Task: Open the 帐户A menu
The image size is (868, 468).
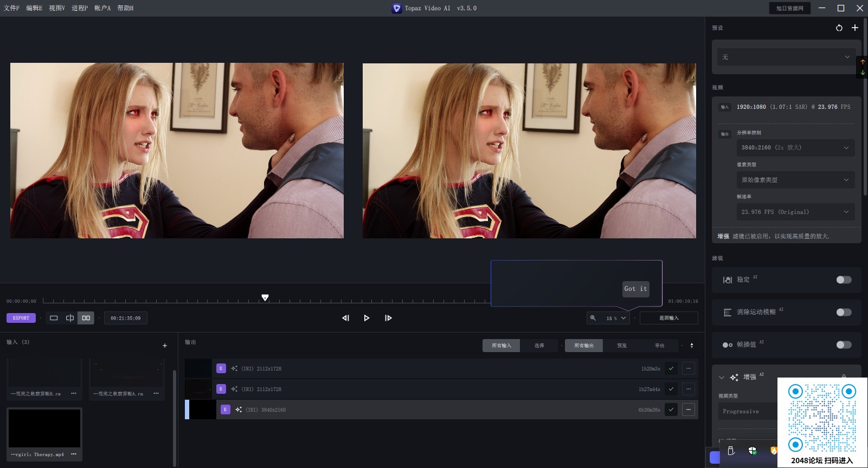Action: point(102,8)
